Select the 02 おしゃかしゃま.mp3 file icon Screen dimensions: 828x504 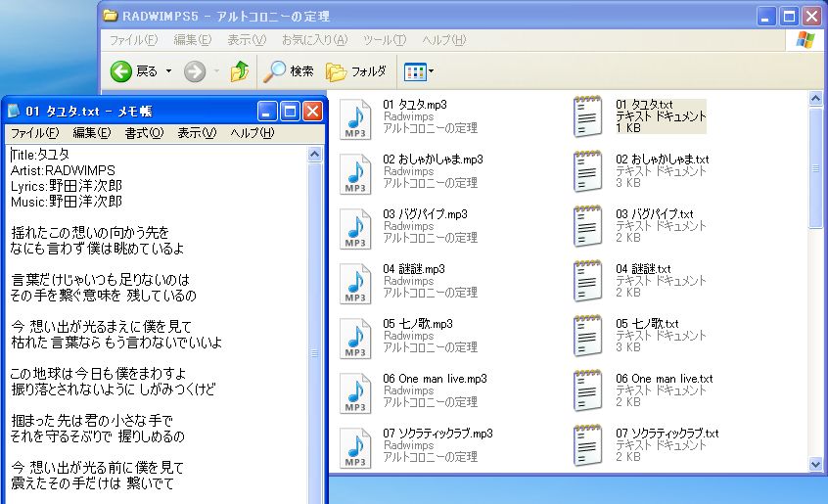coord(355,174)
